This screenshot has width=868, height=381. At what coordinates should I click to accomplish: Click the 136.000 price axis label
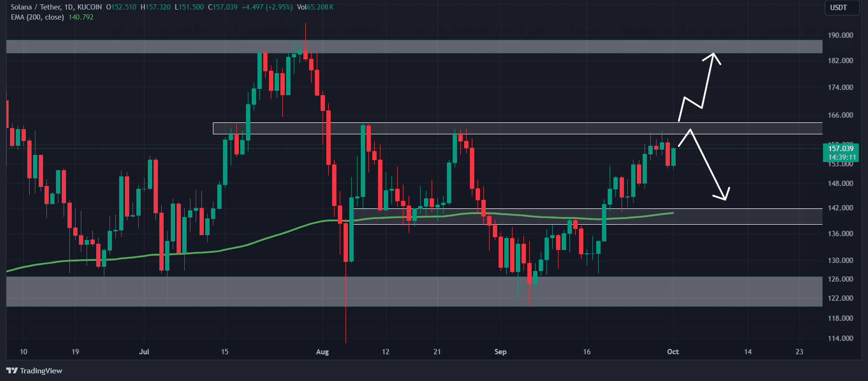click(840, 234)
